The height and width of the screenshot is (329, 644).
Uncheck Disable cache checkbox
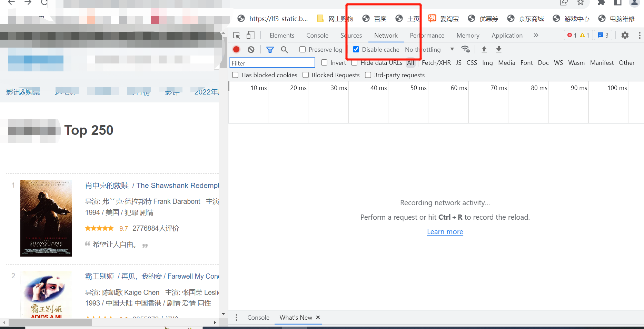tap(356, 49)
